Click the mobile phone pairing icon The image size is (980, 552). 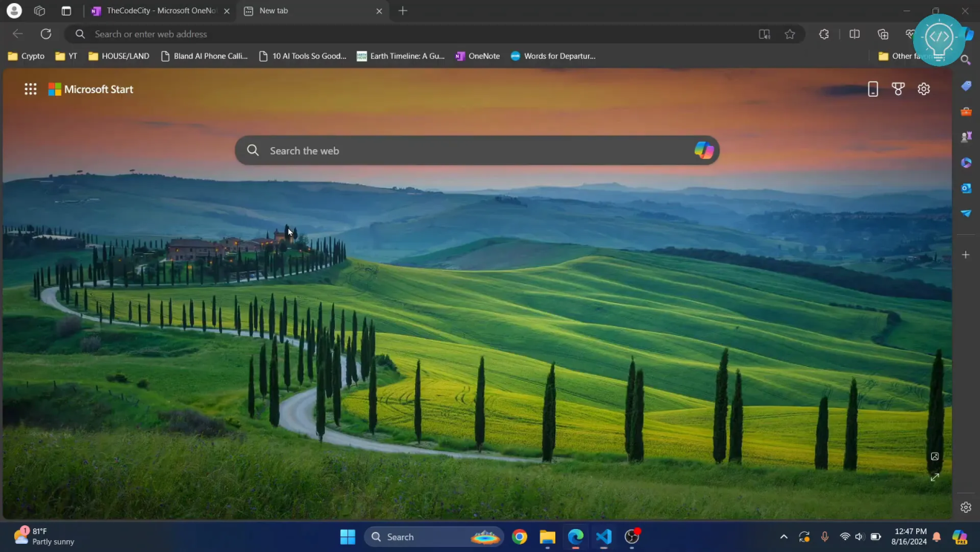(x=873, y=88)
